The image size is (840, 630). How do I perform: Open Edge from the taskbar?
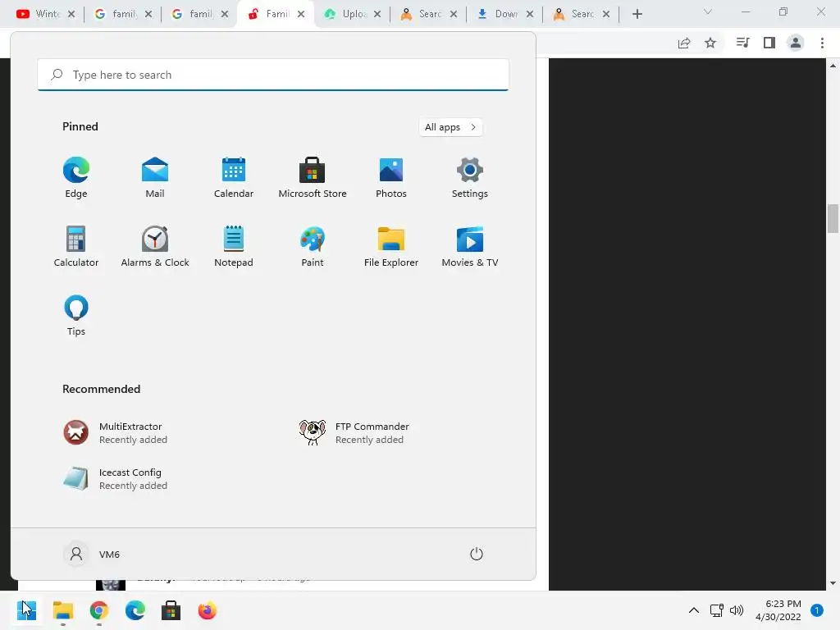(135, 610)
